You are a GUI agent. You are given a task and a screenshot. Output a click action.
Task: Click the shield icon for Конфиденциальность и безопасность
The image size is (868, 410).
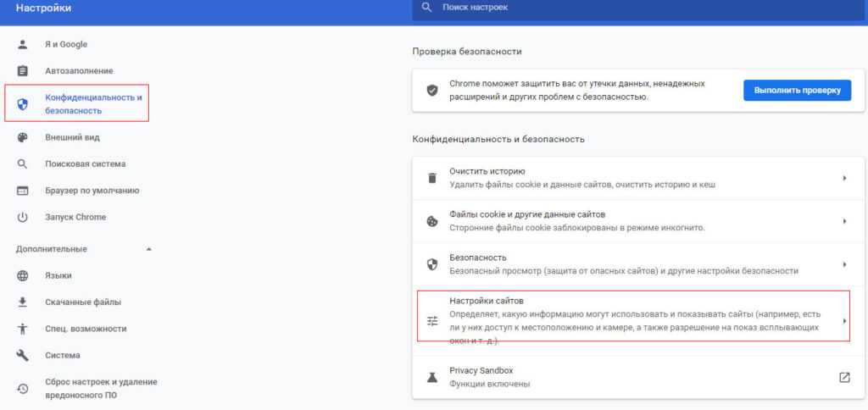[x=23, y=104]
